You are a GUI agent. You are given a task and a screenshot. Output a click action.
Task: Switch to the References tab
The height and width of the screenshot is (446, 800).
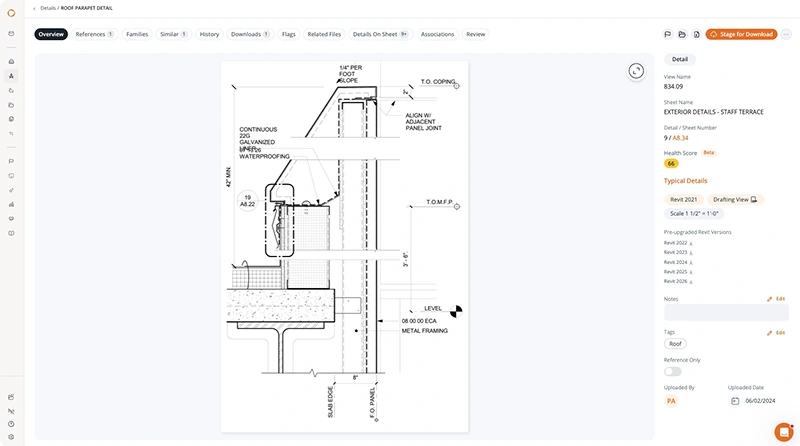[94, 34]
